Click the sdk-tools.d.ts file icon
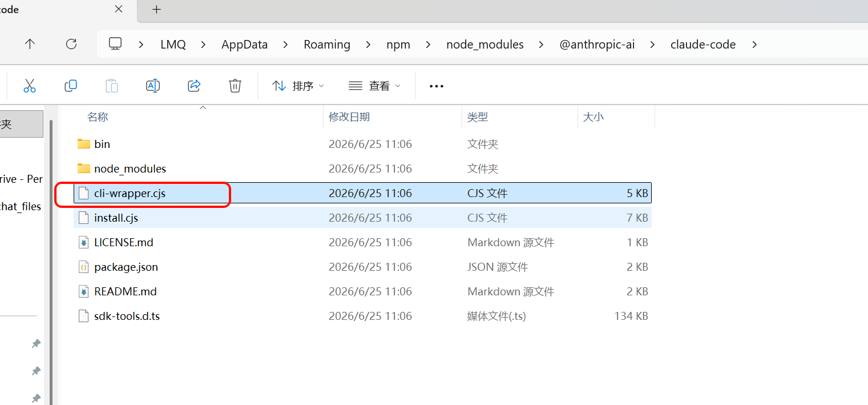The height and width of the screenshot is (405, 868). (x=84, y=316)
